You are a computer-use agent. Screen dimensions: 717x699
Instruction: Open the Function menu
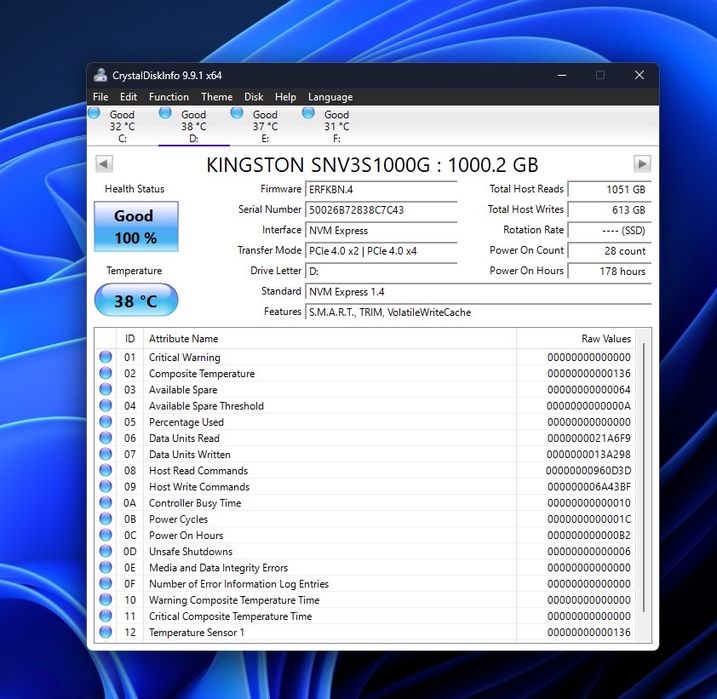click(169, 97)
